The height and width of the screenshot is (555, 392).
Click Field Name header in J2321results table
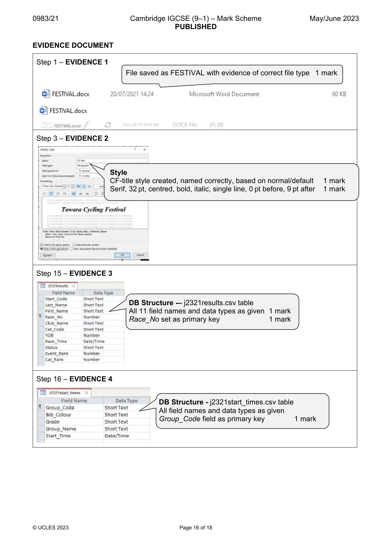pos(63,293)
